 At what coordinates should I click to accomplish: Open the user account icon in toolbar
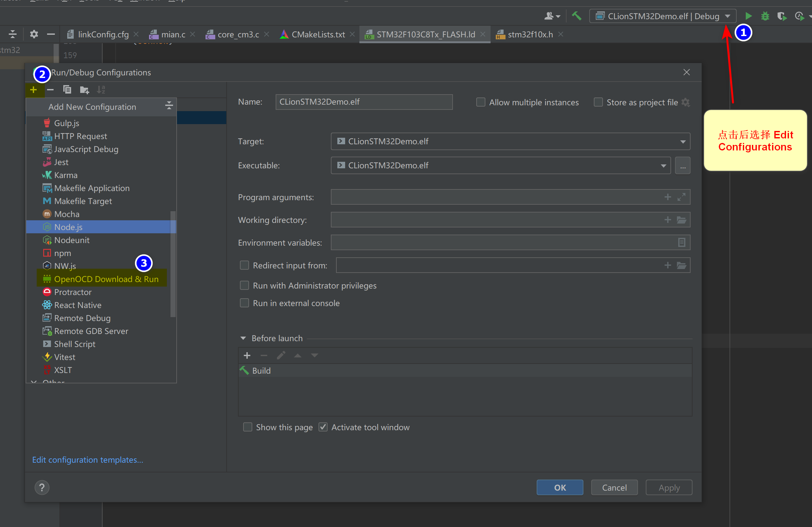point(549,16)
